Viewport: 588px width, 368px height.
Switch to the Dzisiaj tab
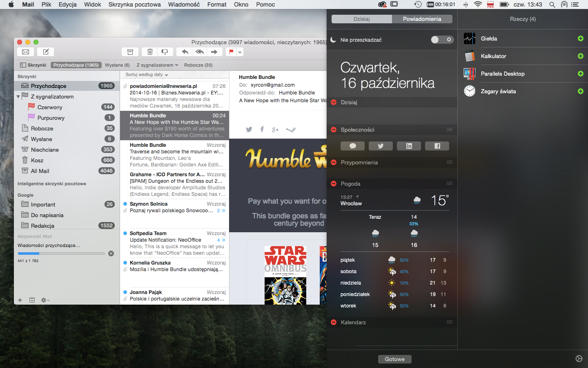362,19
